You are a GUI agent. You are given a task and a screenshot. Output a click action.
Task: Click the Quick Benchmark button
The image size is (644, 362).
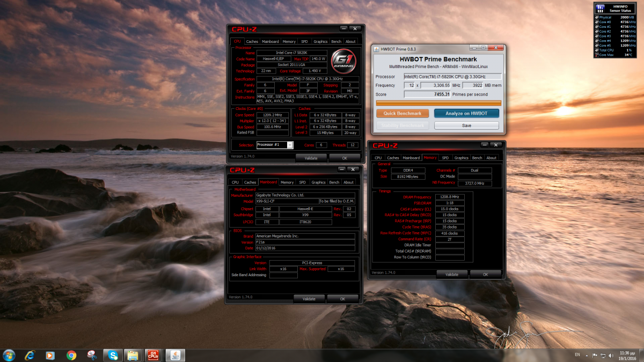[x=402, y=113]
